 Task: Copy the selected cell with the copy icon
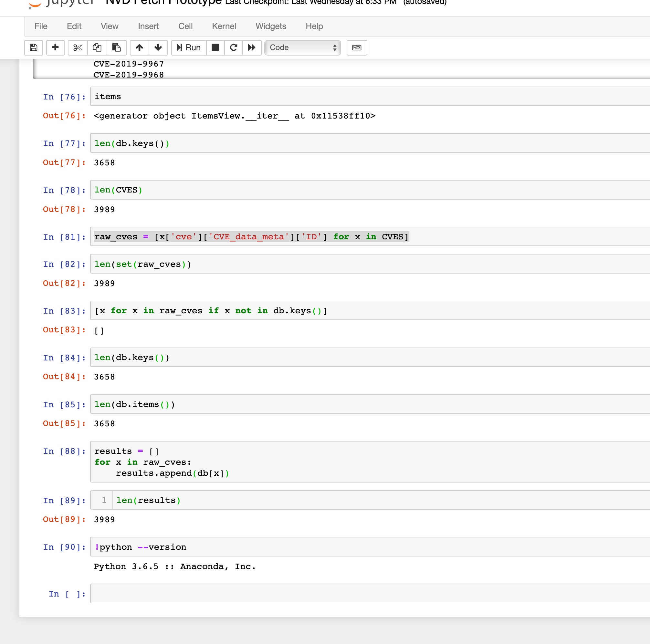tap(97, 48)
